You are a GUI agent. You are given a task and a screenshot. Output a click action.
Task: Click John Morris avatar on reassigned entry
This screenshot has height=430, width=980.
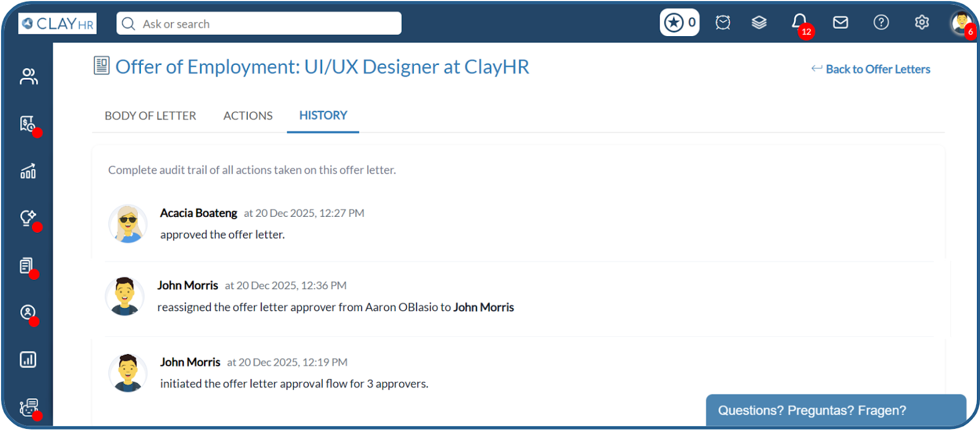tap(125, 296)
